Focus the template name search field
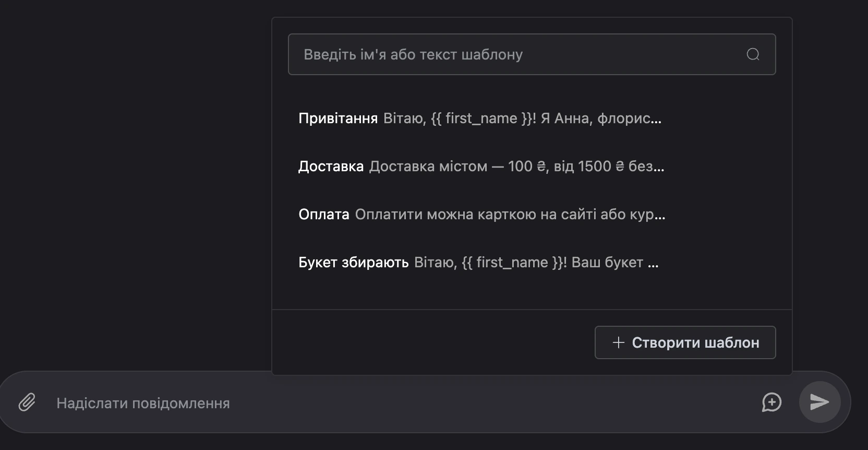This screenshot has height=450, width=868. (x=532, y=54)
